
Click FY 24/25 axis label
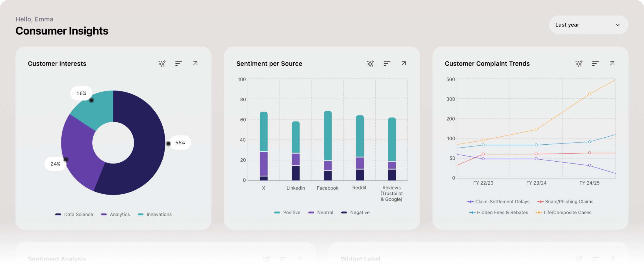590,183
